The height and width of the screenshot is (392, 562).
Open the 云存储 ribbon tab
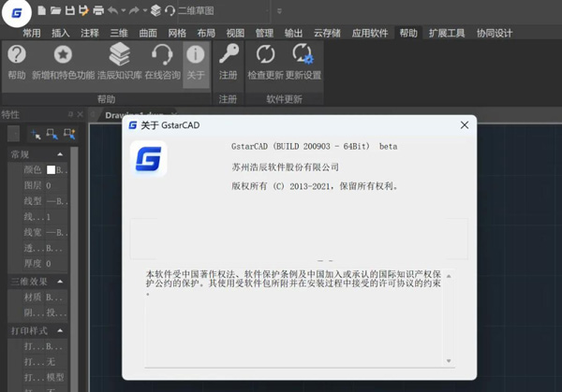[327, 34]
